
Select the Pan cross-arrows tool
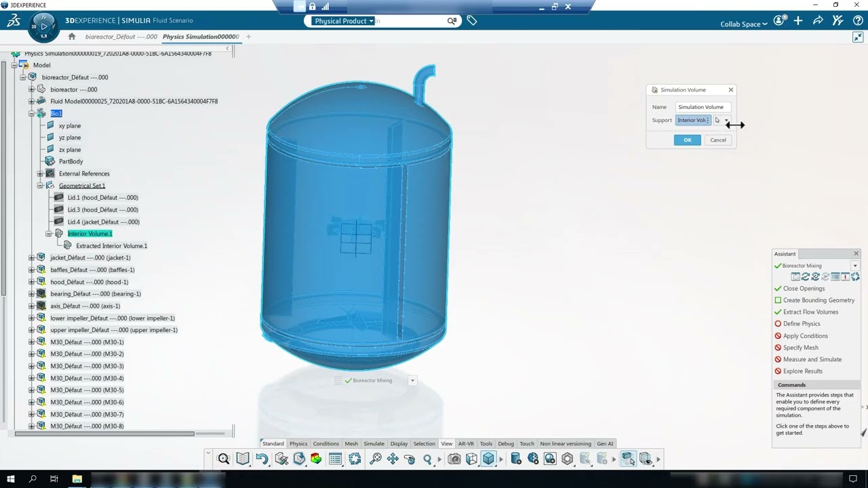tap(393, 459)
